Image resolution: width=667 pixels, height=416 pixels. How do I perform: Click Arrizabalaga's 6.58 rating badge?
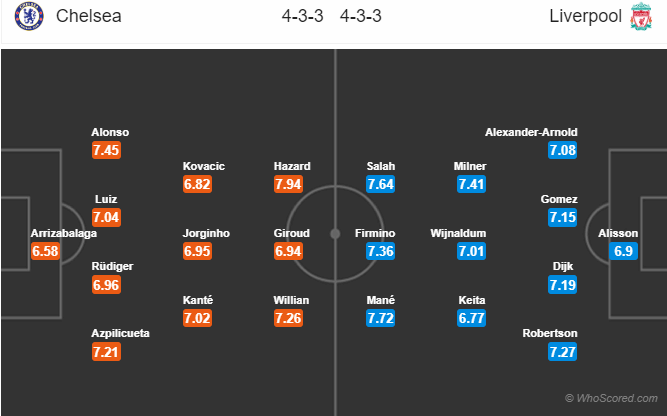coord(46,251)
